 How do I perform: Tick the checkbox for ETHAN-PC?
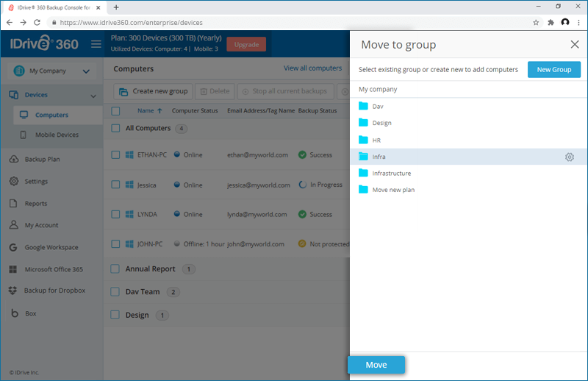click(115, 154)
